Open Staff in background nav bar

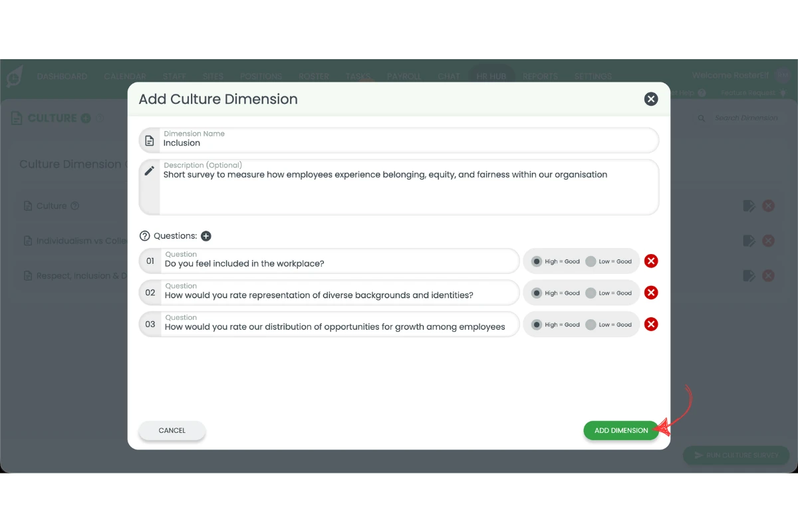(174, 76)
